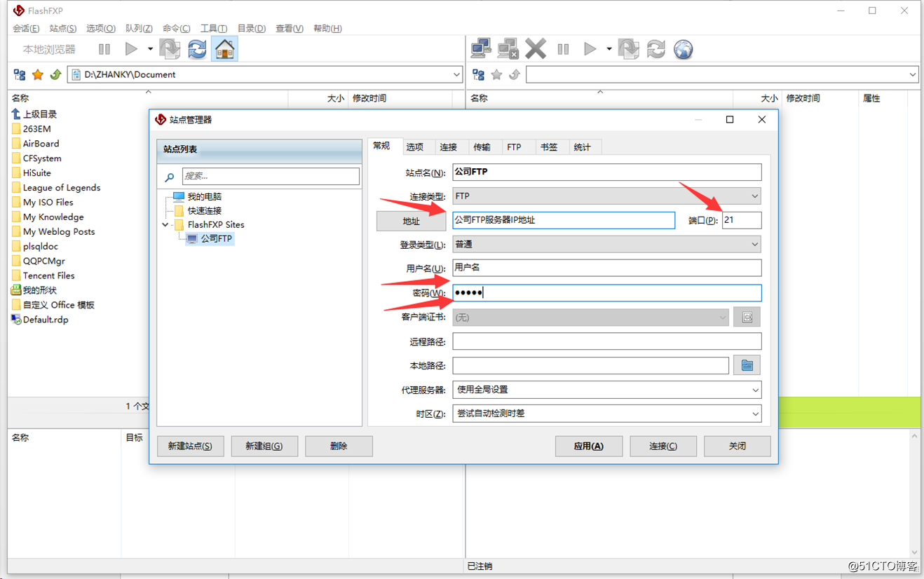
Task: Click remote pane folder-tree icon
Action: pyautogui.click(x=479, y=74)
